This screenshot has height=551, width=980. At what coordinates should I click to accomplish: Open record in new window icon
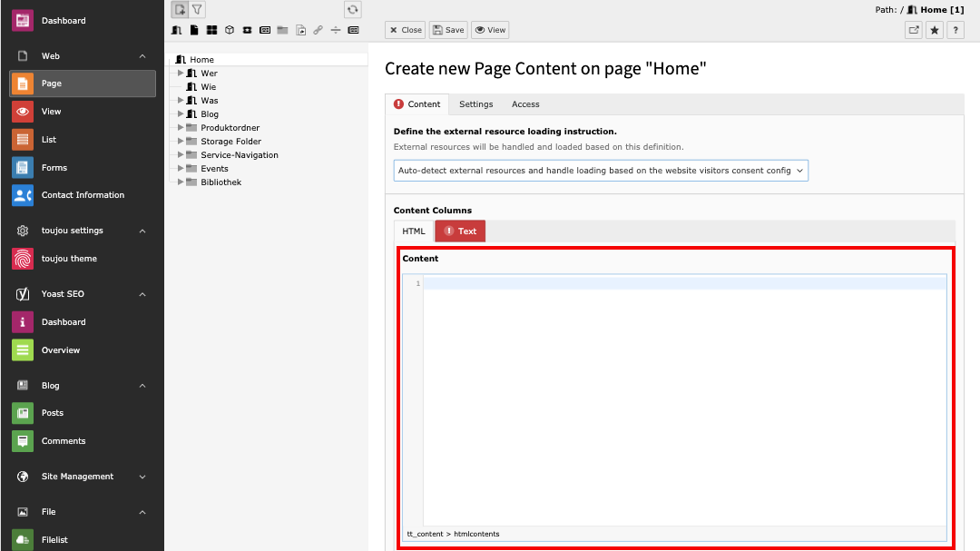[x=914, y=30]
